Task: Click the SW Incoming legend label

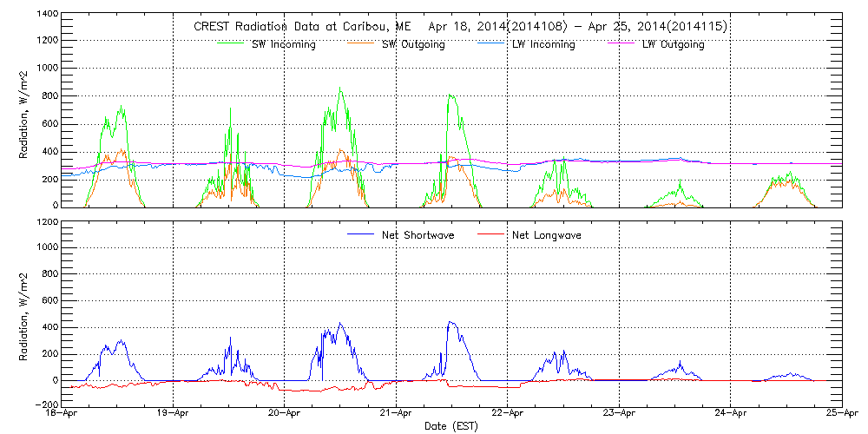Action: pyautogui.click(x=284, y=44)
